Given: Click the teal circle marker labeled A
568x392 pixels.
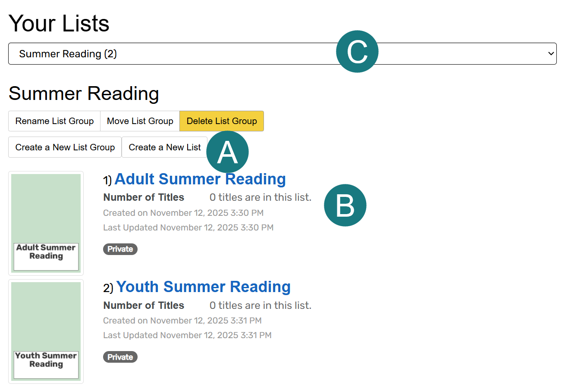Looking at the screenshot, I should click(227, 152).
